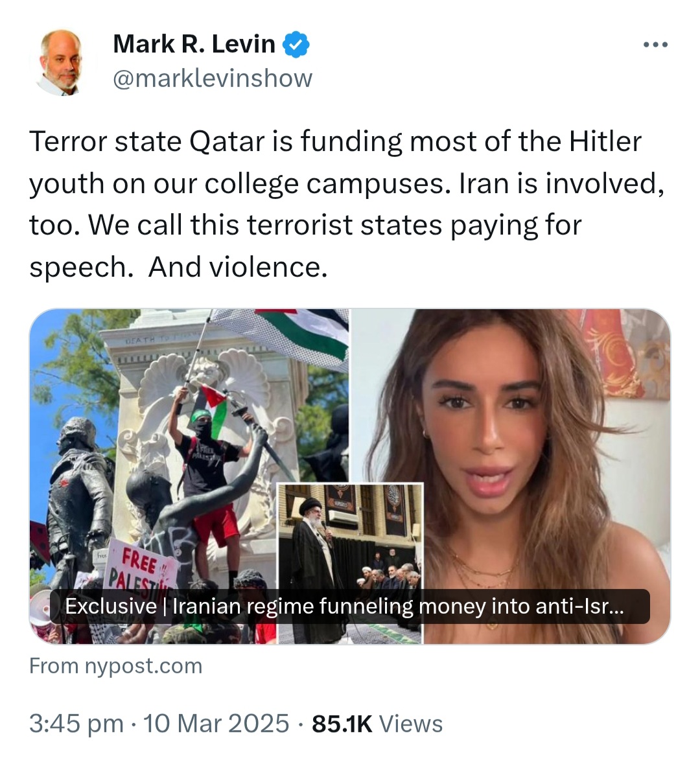Click the inset image of the cleric speaking

coord(350,563)
